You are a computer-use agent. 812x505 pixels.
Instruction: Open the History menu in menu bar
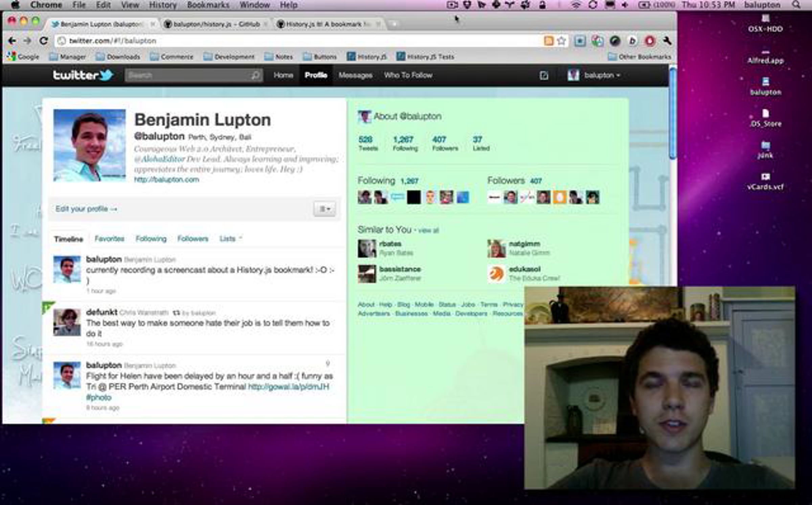click(163, 5)
